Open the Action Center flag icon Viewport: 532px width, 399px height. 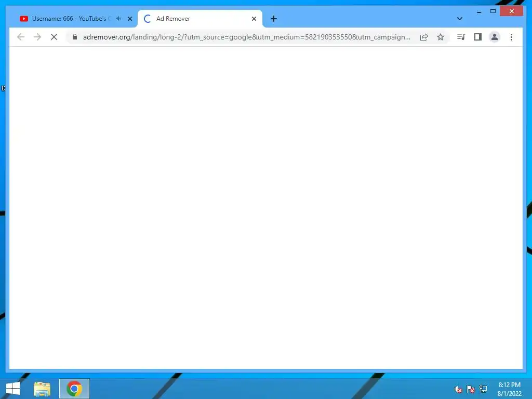470,389
